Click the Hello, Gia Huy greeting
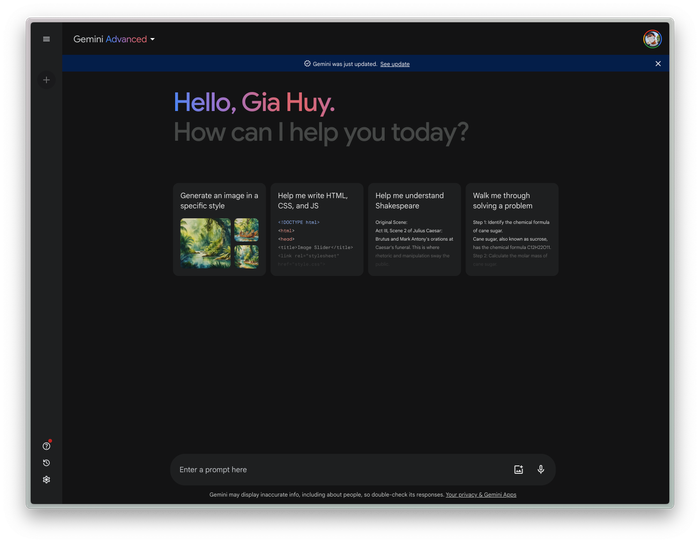The image size is (700, 543). pos(254,103)
